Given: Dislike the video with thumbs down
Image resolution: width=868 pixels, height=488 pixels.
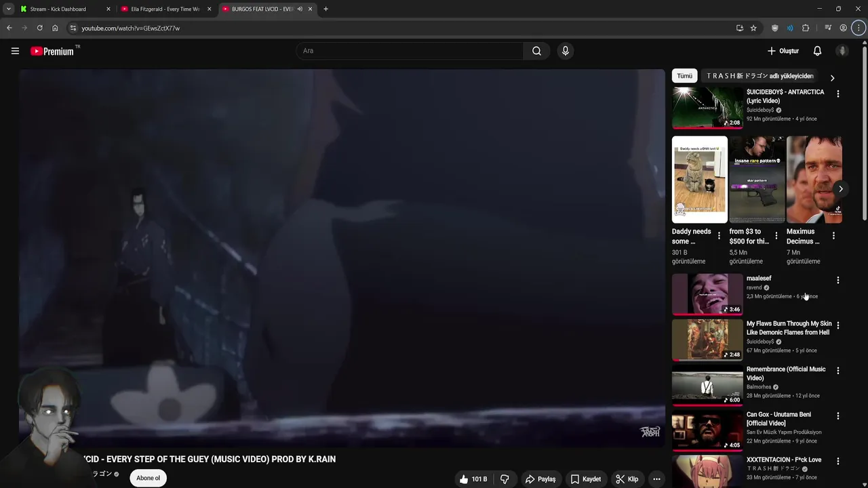Looking at the screenshot, I should click(505, 479).
